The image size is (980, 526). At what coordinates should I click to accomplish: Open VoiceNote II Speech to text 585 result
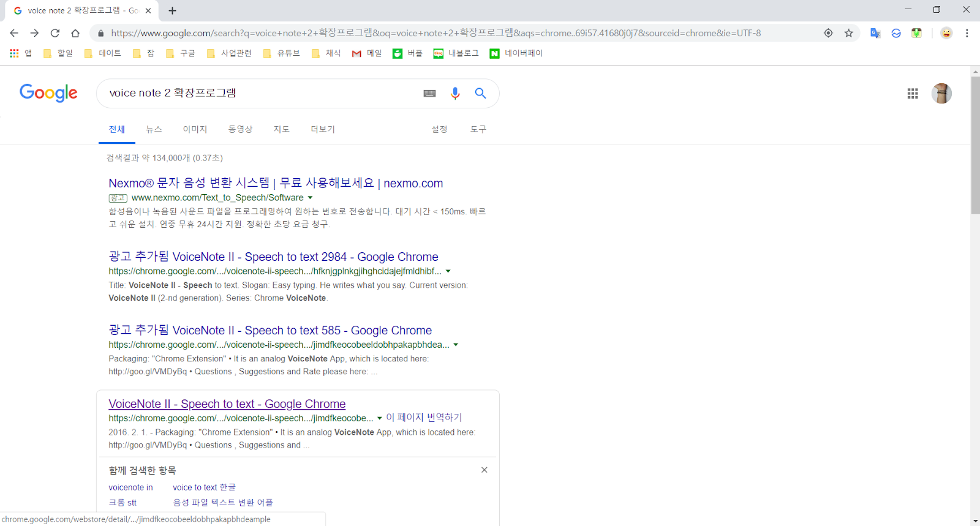[270, 330]
